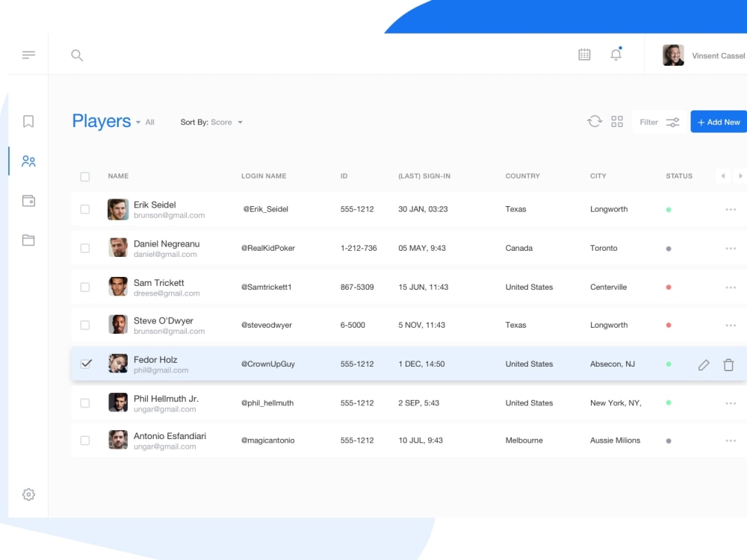747x560 pixels.
Task: Click Vinsent Cassel's profile avatar
Action: click(673, 55)
